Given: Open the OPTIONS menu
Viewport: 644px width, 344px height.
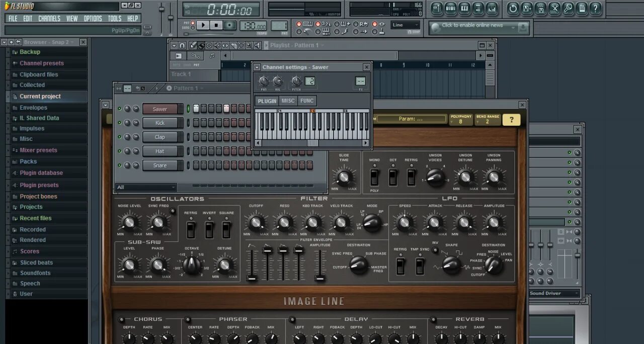Looking at the screenshot, I should (93, 19).
